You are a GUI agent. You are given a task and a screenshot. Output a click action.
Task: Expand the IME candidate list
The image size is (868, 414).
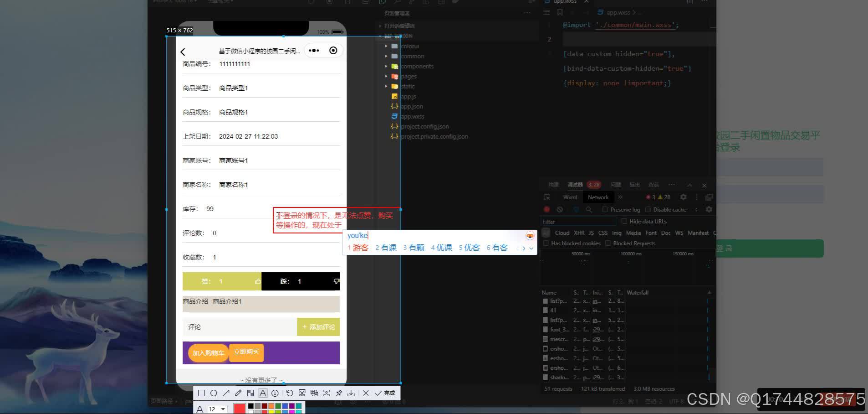531,248
